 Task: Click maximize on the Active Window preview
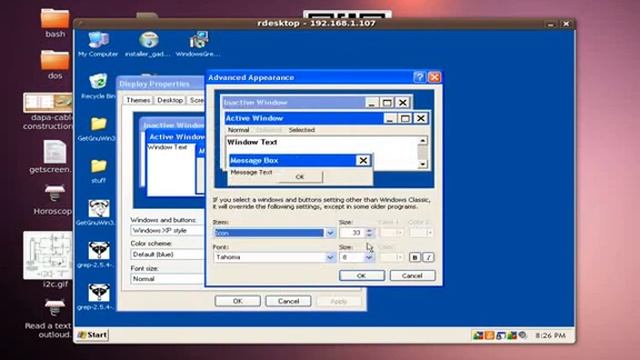click(x=405, y=118)
